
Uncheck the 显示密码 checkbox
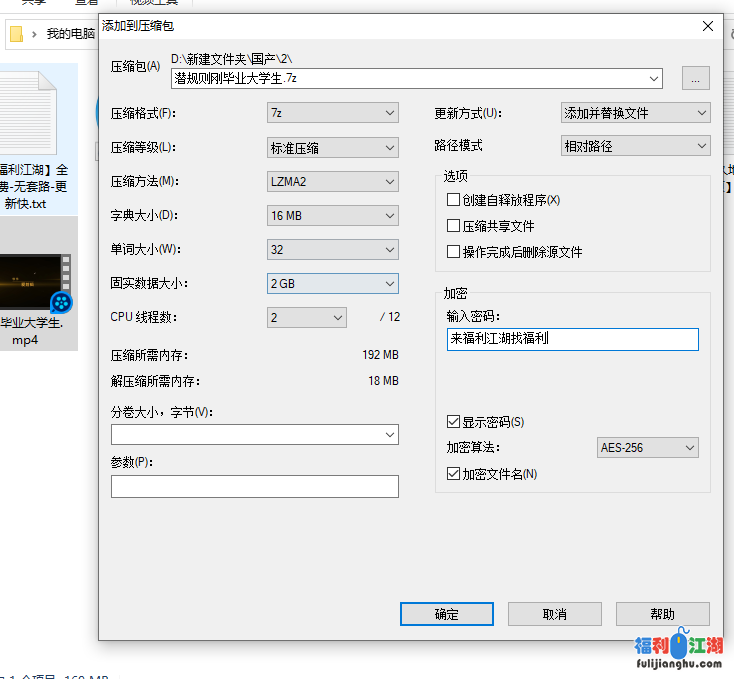tap(454, 422)
